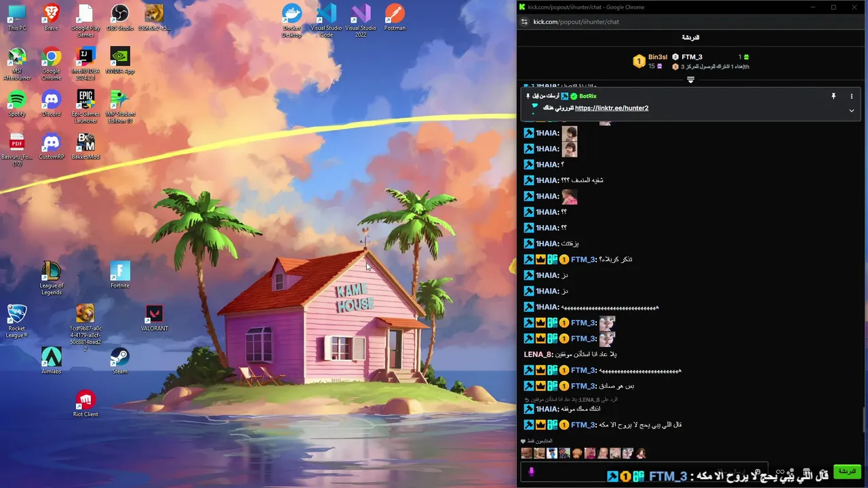Select the VALORANT desktop icon
868x488 pixels.
[155, 318]
